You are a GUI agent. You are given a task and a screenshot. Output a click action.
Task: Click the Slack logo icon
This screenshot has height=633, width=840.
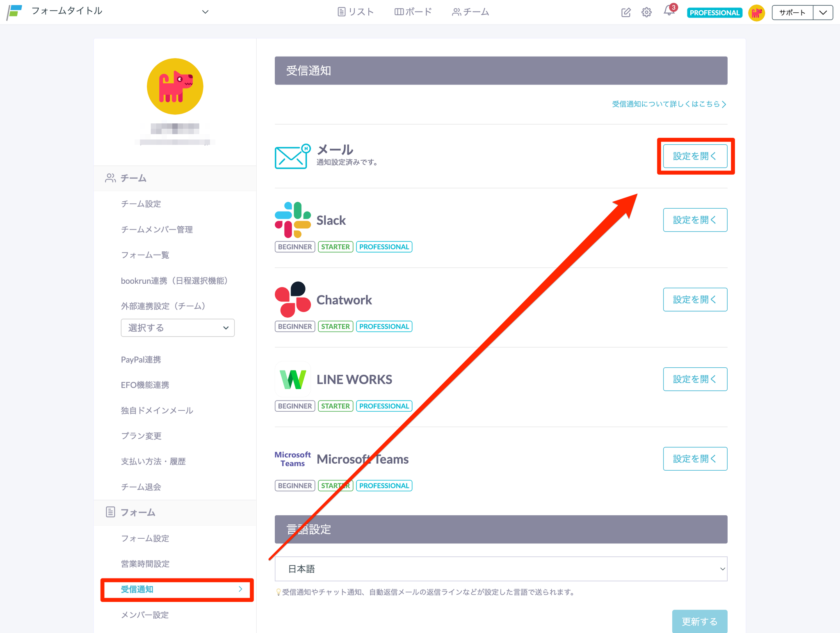point(292,220)
